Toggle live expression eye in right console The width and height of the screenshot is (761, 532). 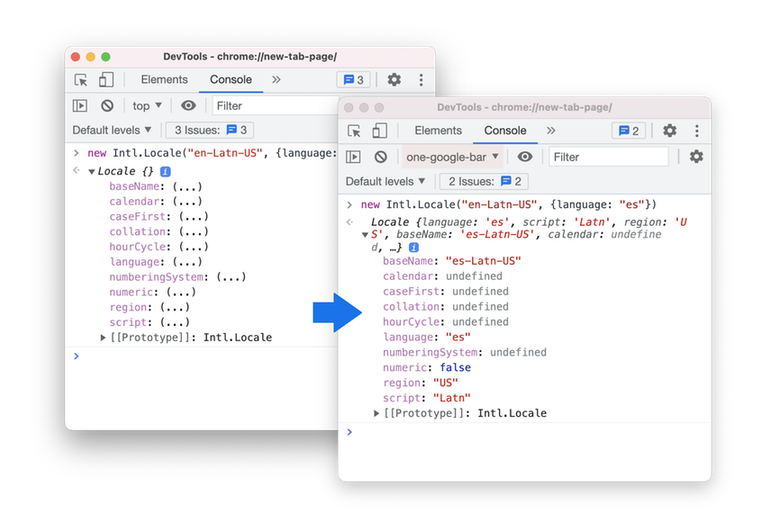tap(525, 157)
